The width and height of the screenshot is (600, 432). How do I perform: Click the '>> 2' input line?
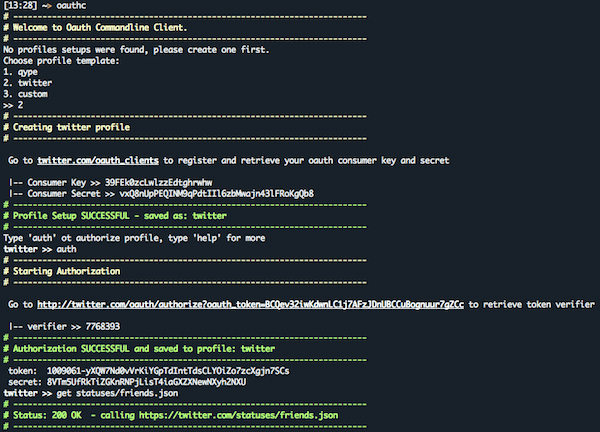(13, 105)
